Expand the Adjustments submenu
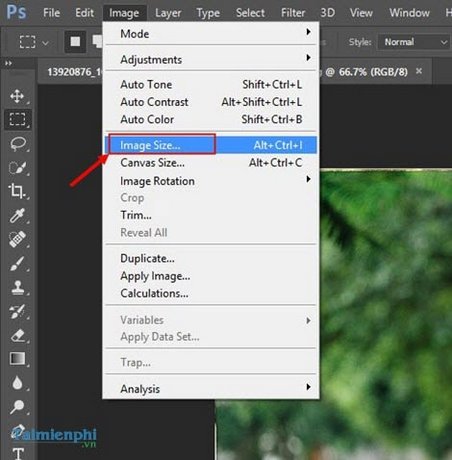Image resolution: width=452 pixels, height=460 pixels. point(211,59)
